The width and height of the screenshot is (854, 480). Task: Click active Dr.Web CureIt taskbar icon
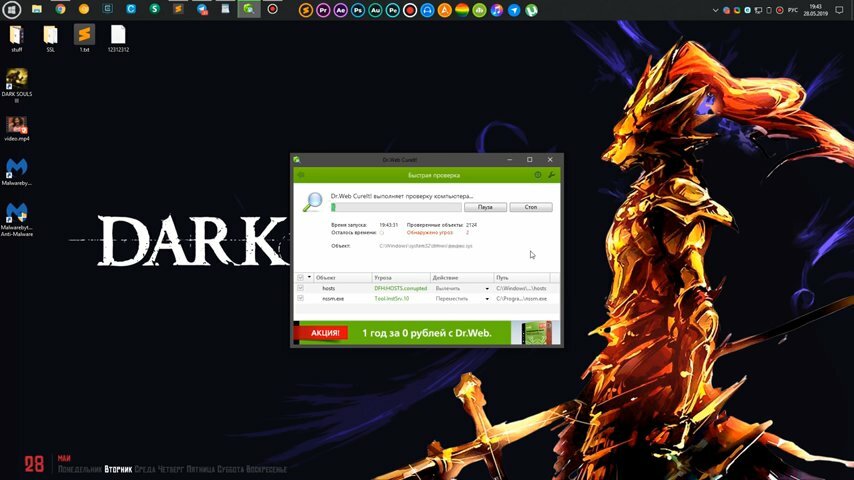click(249, 9)
